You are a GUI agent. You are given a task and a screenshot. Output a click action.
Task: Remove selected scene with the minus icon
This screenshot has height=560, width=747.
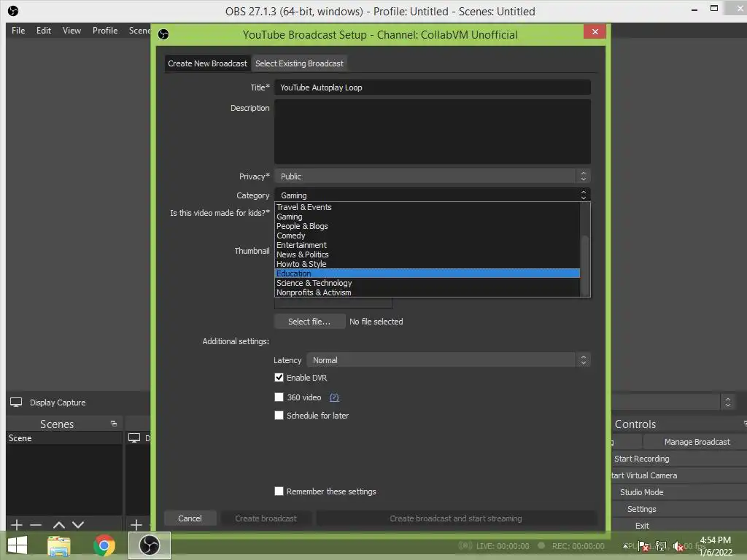[x=36, y=525]
